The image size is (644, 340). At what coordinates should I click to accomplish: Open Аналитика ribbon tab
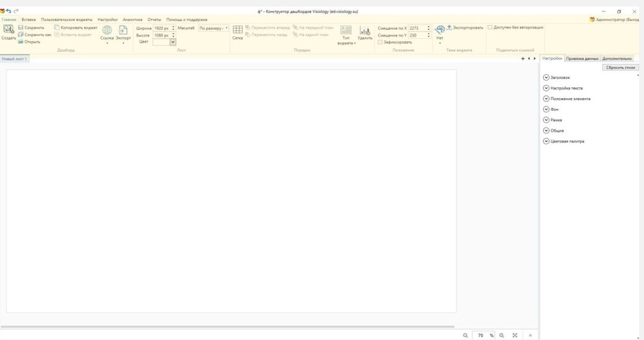[x=132, y=20]
